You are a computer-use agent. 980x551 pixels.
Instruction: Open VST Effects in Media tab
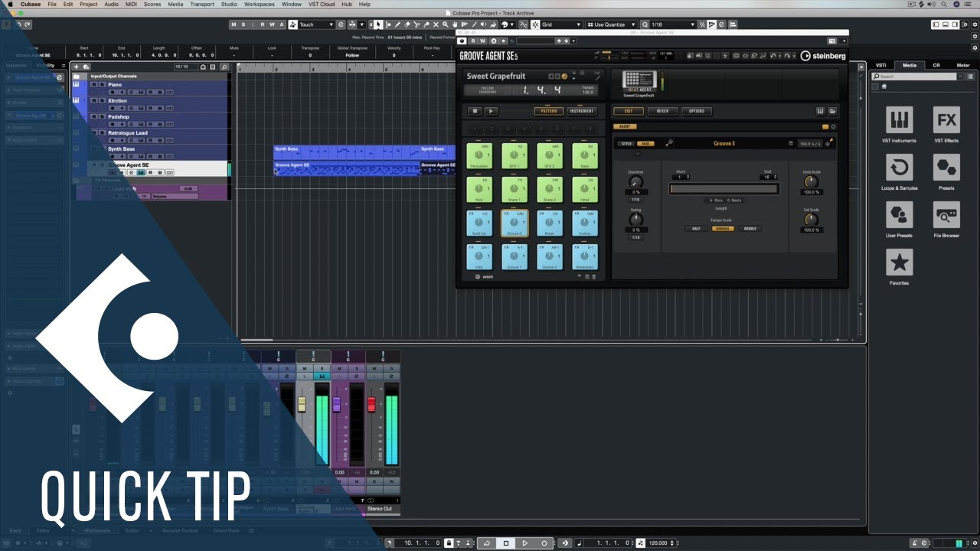point(946,120)
